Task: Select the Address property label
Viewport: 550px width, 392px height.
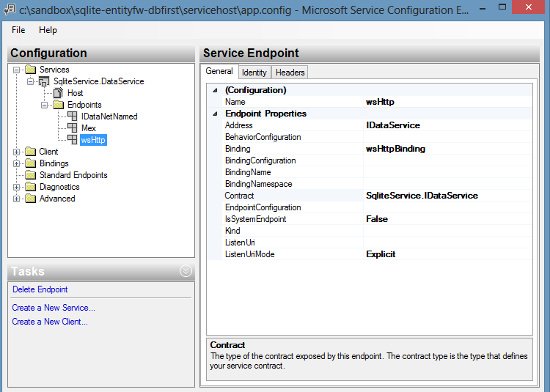Action: (238, 125)
